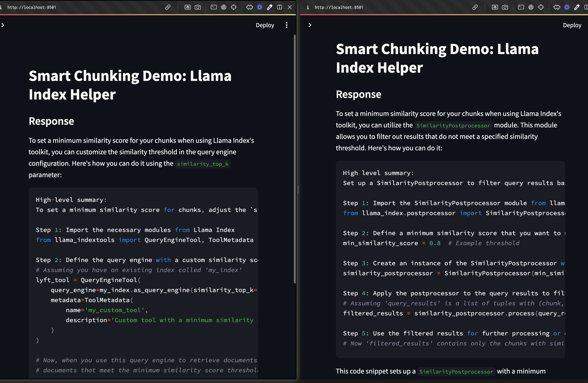Click the eyedropper color picker in left pane

pyautogui.click(x=270, y=7)
